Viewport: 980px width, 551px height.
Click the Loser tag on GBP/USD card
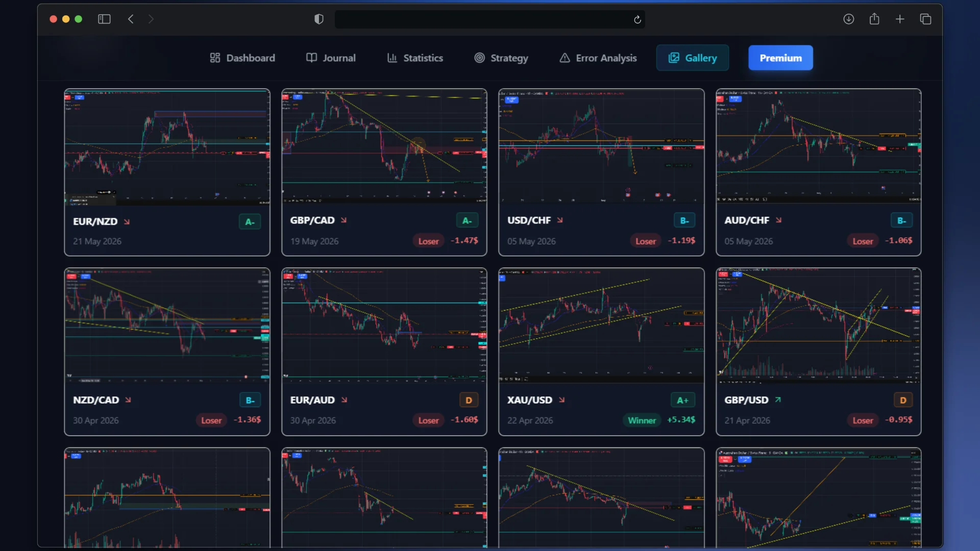(863, 420)
